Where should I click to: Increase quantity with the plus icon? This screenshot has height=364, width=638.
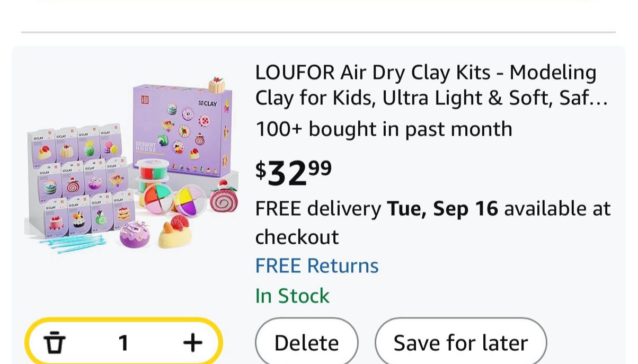click(192, 343)
